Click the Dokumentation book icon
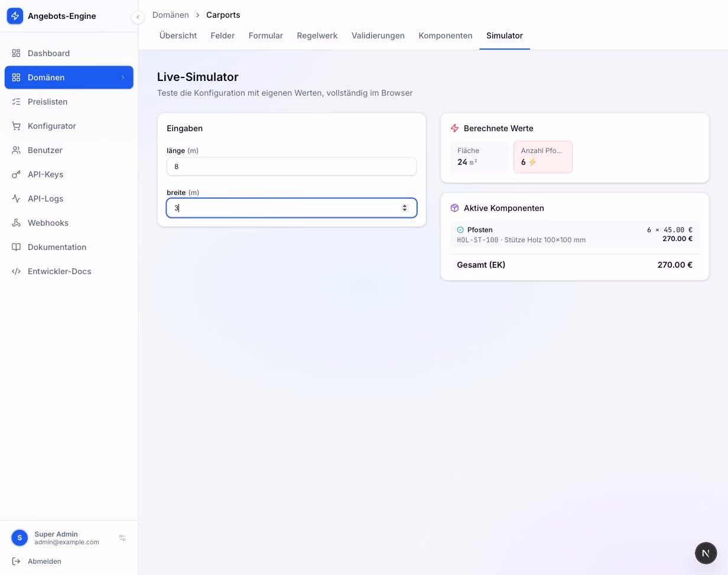 coord(17,247)
